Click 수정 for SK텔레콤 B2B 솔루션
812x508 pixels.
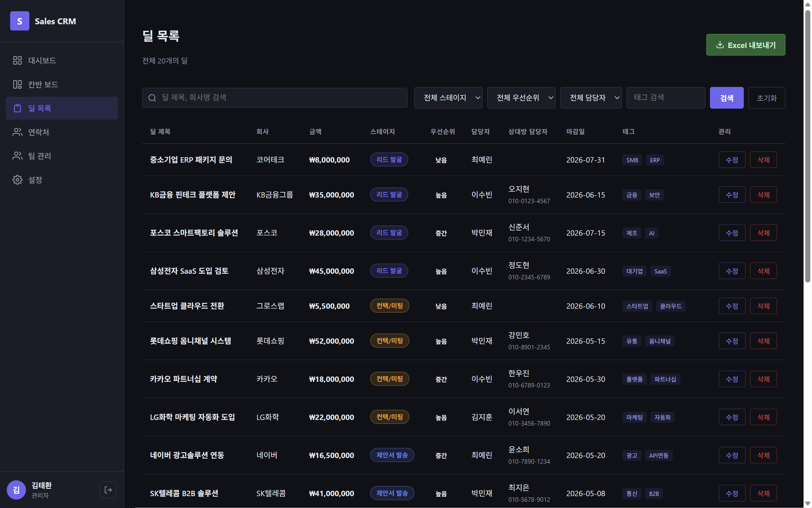pyautogui.click(x=732, y=494)
